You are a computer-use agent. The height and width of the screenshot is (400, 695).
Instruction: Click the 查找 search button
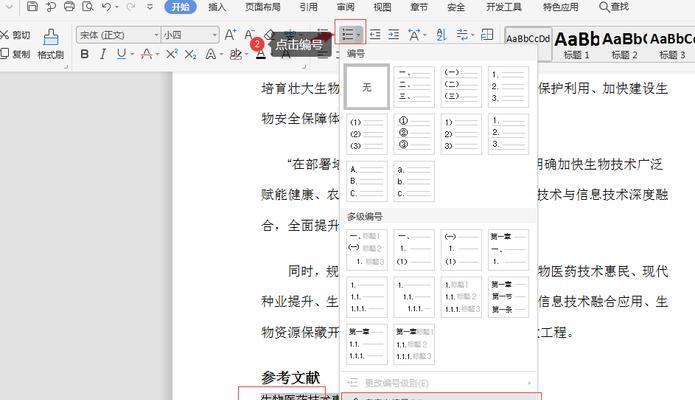pyautogui.click(x=614, y=7)
